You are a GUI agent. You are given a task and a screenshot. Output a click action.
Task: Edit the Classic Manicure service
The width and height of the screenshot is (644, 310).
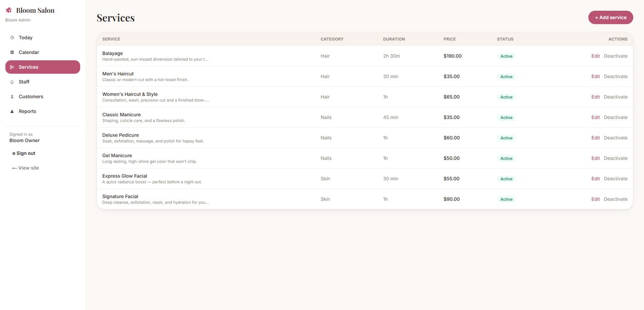596,117
